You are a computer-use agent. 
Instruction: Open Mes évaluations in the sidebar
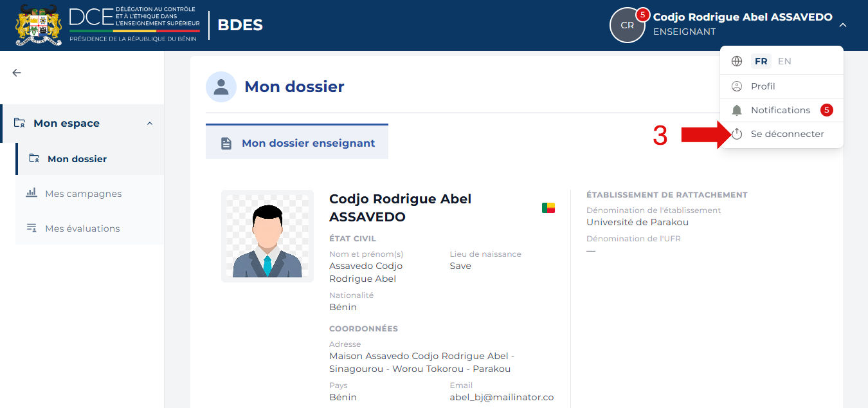90,228
